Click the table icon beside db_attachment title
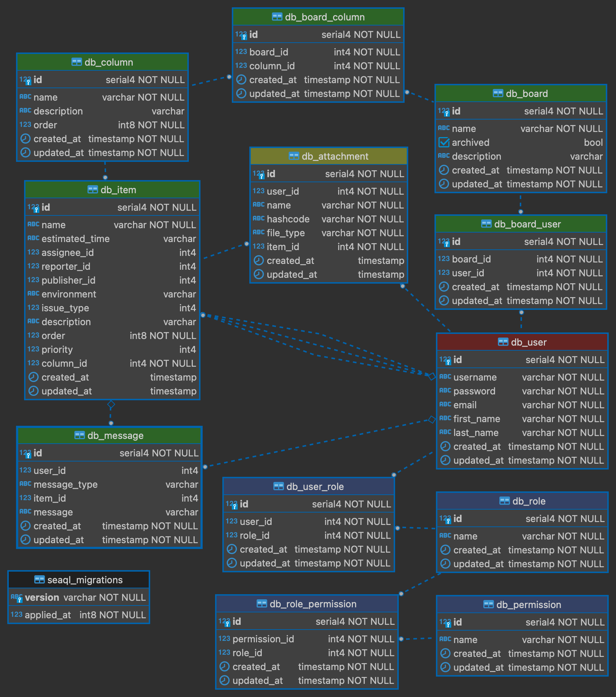Viewport: 616px width, 697px height. (x=294, y=156)
